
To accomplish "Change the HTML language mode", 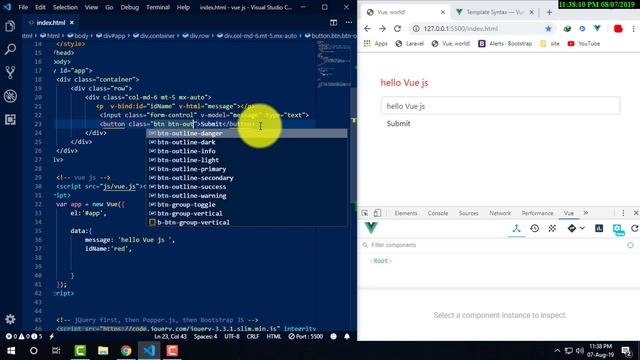I will 273,336.
